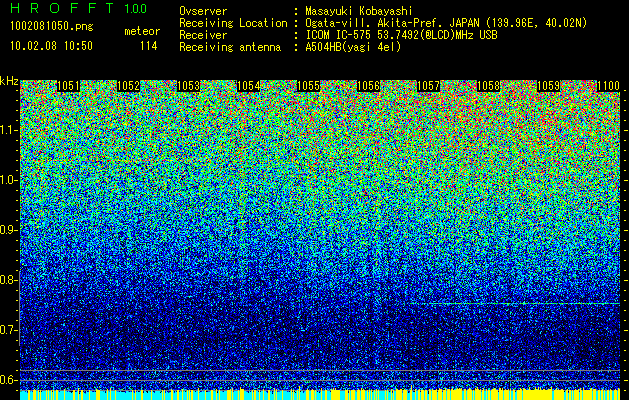Click the 1058 time marker
Image resolution: width=629 pixels, height=400 pixels.
tap(489, 86)
